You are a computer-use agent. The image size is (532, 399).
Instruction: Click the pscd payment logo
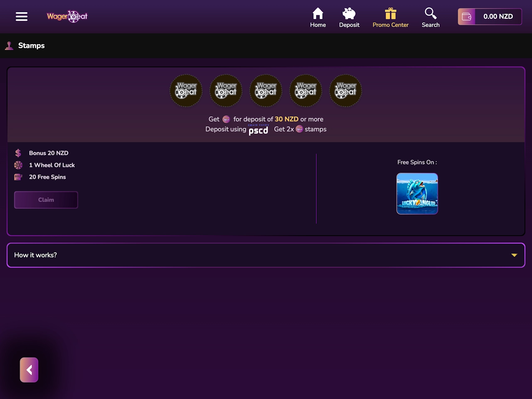259,130
